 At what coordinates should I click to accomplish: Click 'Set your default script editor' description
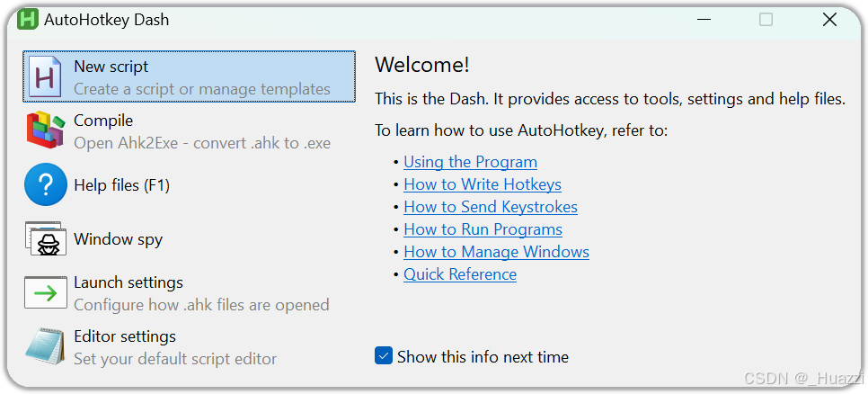coord(175,359)
